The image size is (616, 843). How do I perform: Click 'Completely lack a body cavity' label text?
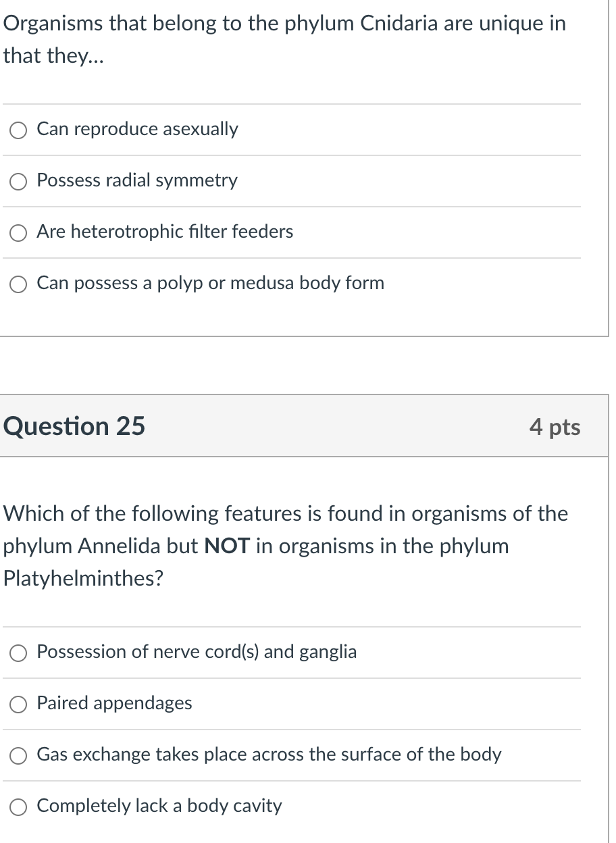tap(159, 806)
